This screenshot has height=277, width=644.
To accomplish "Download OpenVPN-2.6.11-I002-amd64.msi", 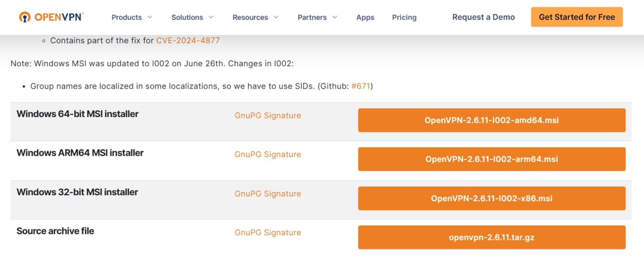I will (492, 120).
